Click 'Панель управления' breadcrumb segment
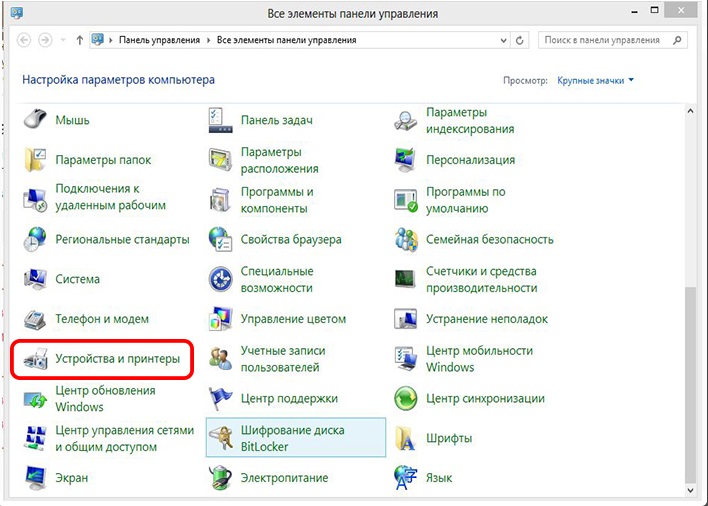 click(160, 41)
